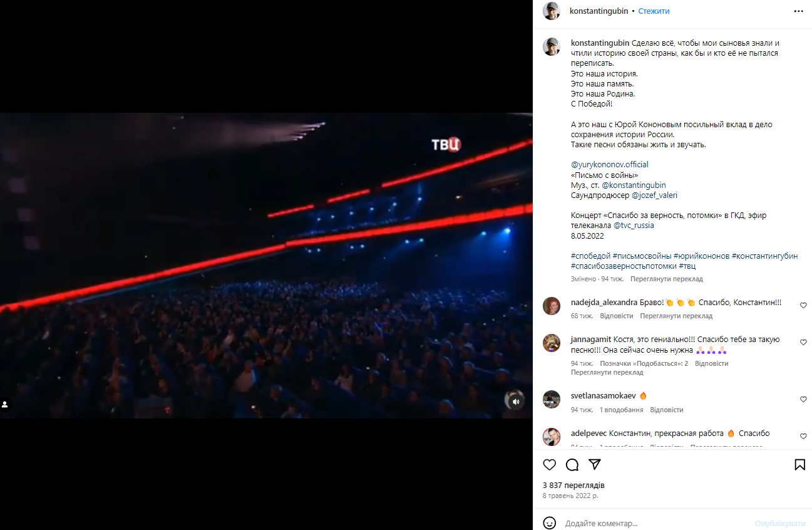This screenshot has height=530, width=812.
Task: Open @yurykononov.official mention link
Action: (x=610, y=165)
